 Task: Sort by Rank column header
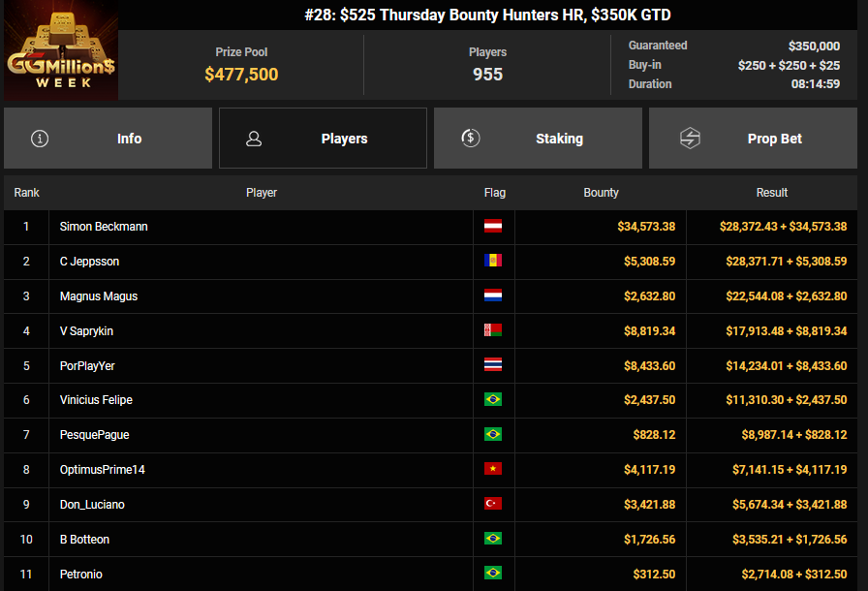coord(26,193)
